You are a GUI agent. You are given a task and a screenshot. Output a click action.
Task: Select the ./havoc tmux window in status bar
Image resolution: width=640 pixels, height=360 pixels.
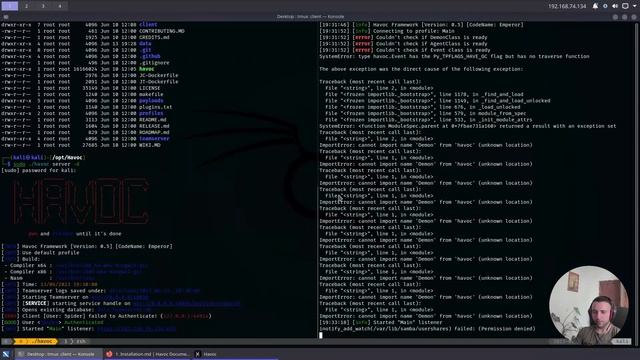coord(36,341)
